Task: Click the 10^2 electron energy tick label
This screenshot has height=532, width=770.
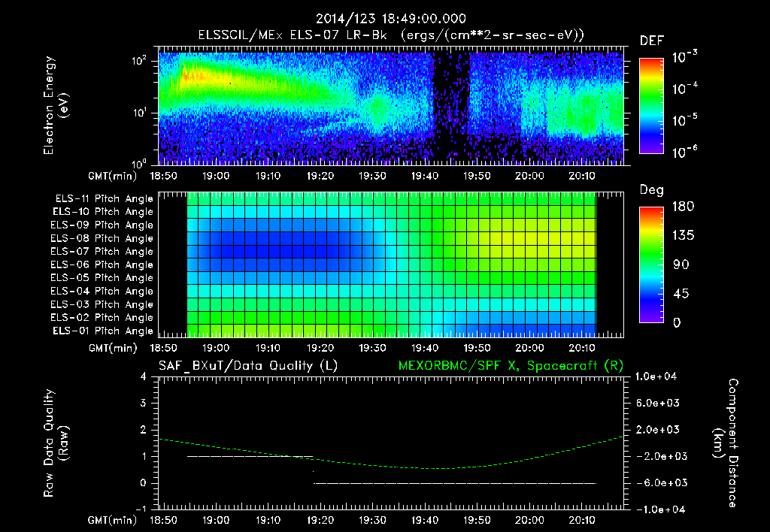Action: pyautogui.click(x=139, y=62)
